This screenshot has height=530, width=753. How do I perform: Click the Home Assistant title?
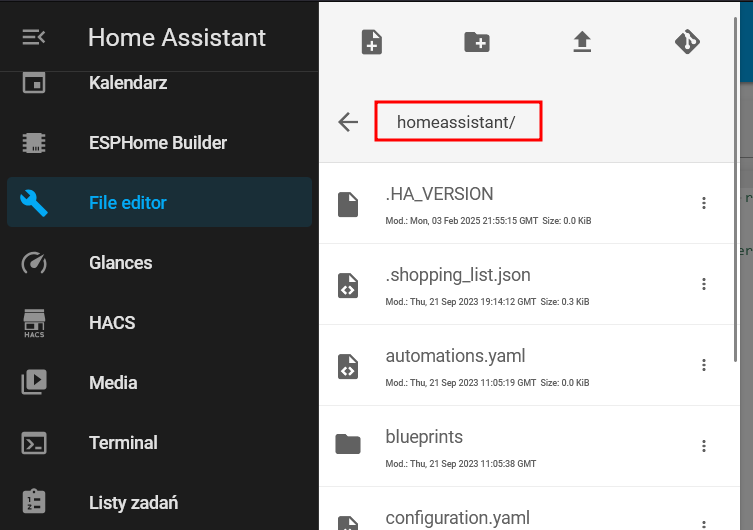177,37
